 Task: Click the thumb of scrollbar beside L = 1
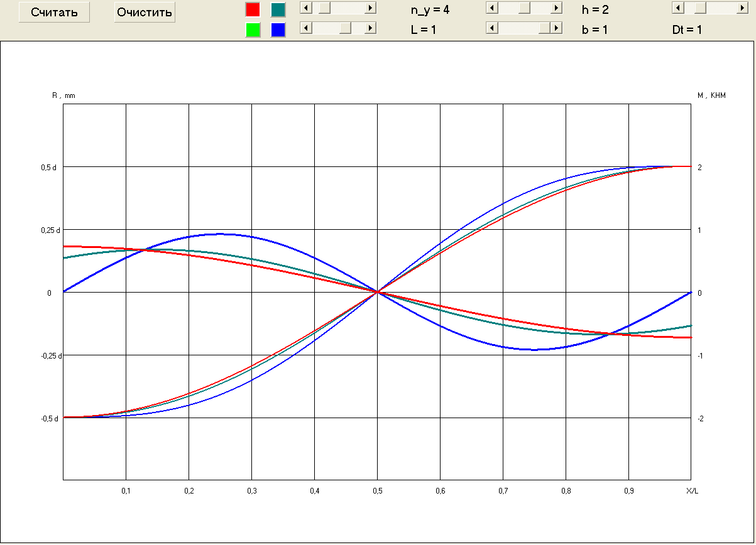click(345, 28)
